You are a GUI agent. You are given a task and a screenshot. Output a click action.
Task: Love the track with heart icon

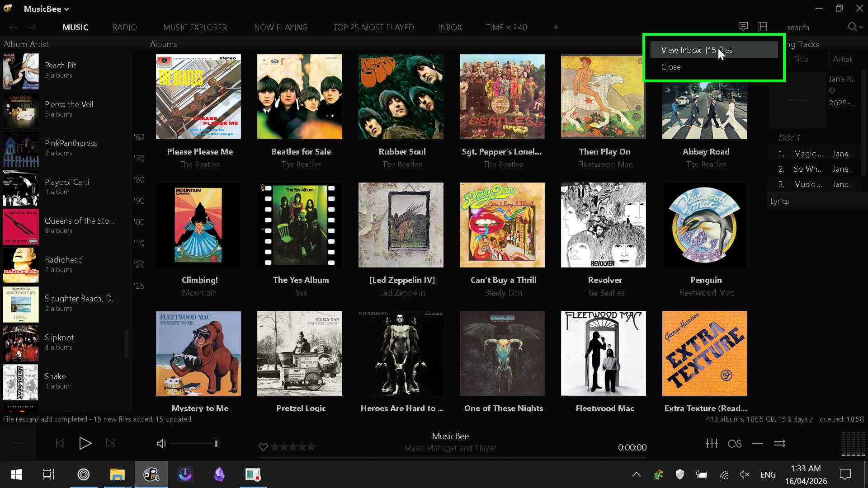tap(263, 447)
